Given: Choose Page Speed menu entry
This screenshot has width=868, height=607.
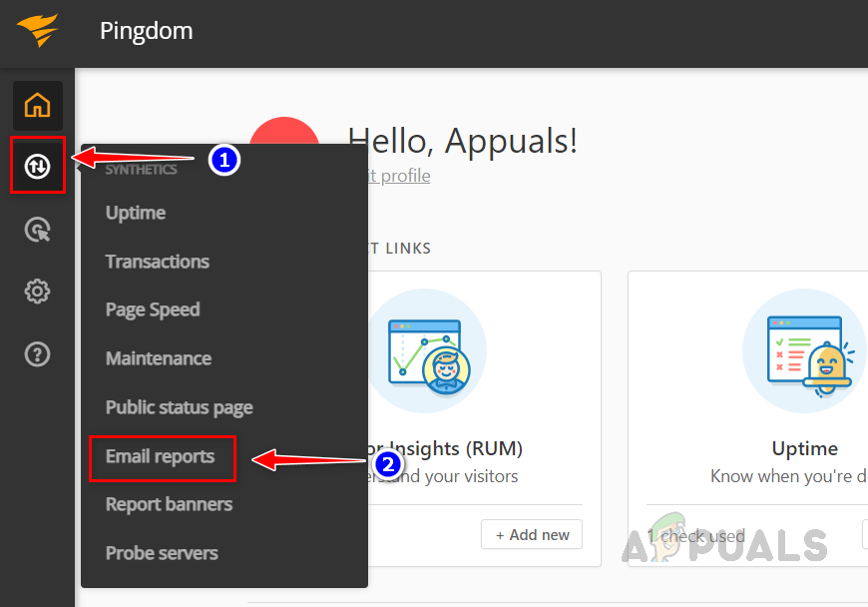Looking at the screenshot, I should pyautogui.click(x=153, y=309).
